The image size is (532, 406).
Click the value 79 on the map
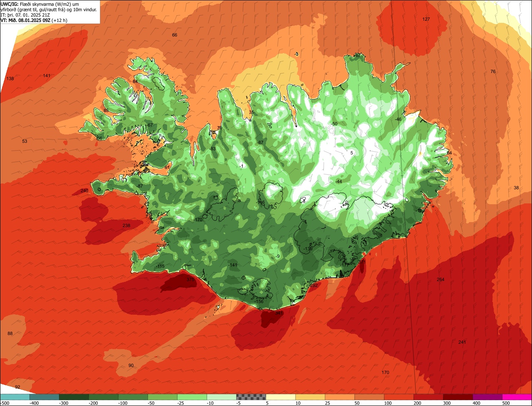click(219, 128)
